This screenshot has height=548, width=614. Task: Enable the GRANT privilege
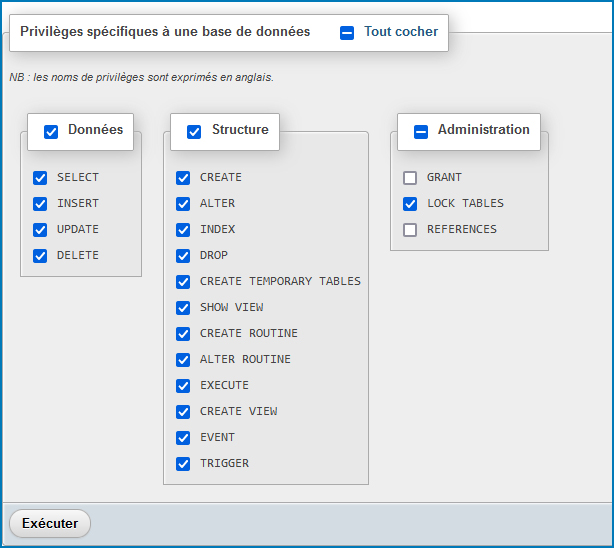[410, 178]
